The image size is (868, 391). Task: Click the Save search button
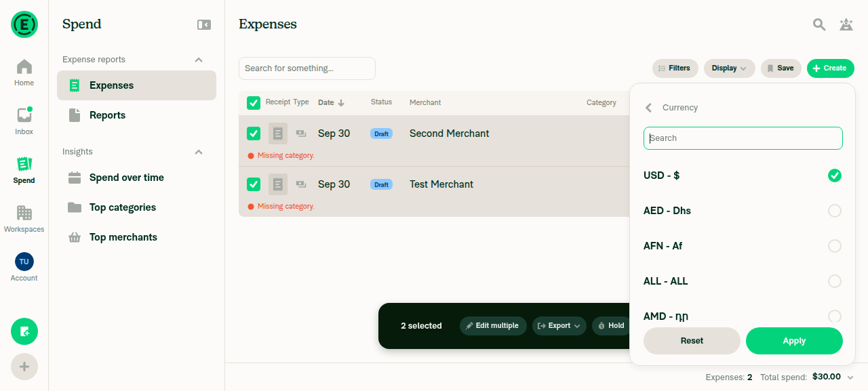tap(781, 68)
